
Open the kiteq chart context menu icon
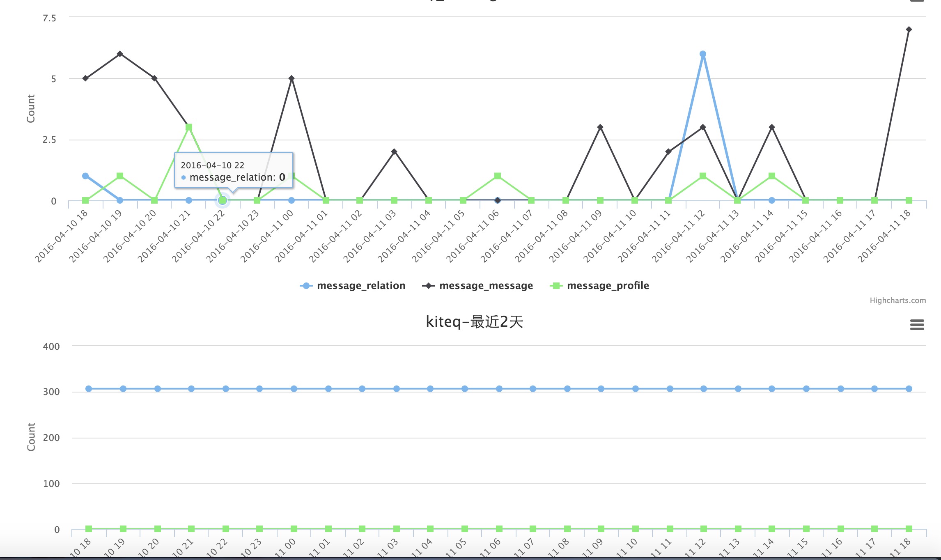coord(917,325)
